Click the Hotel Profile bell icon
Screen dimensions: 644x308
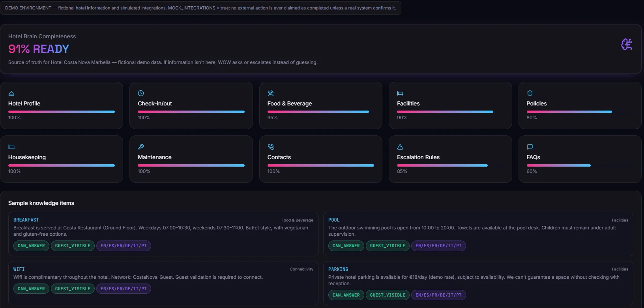11,93
